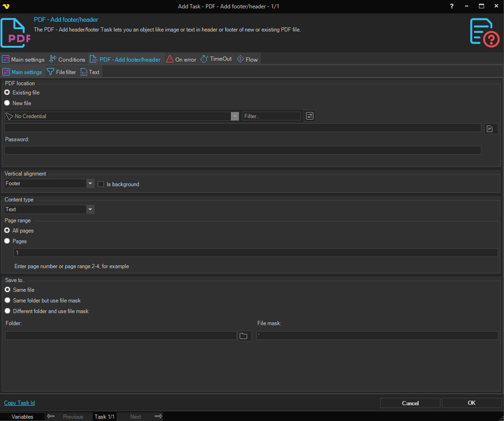Click into the Password input field
This screenshot has height=421, width=504.
[242, 150]
